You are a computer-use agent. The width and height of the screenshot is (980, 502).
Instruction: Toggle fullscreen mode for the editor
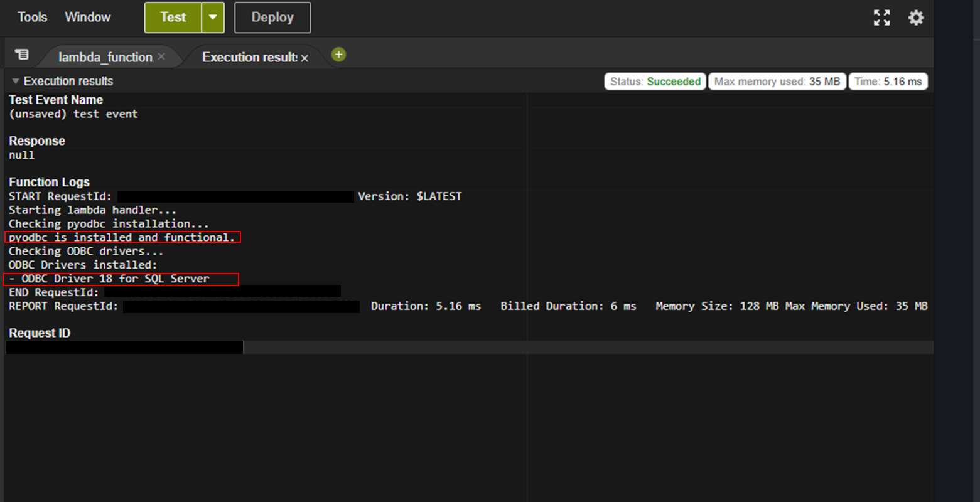881,18
